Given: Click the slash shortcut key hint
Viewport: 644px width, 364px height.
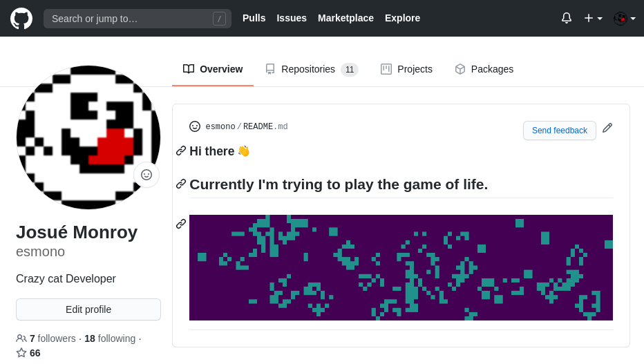Looking at the screenshot, I should pos(219,19).
